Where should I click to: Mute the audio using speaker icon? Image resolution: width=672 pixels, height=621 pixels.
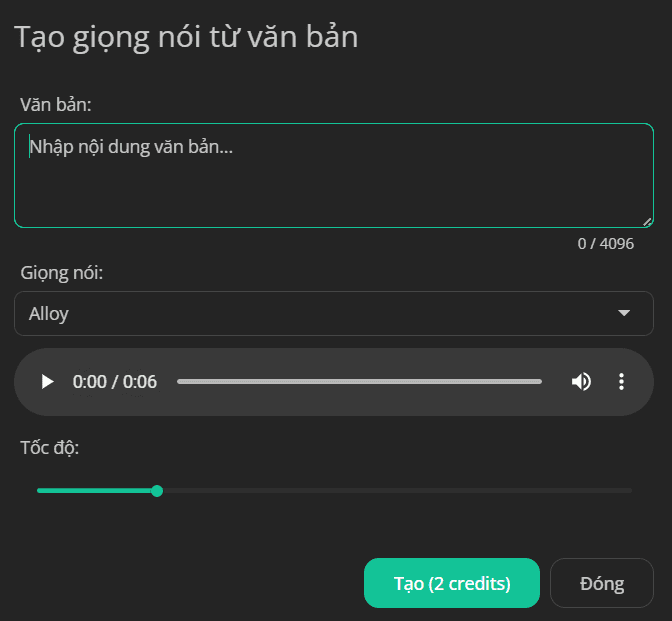(x=582, y=381)
